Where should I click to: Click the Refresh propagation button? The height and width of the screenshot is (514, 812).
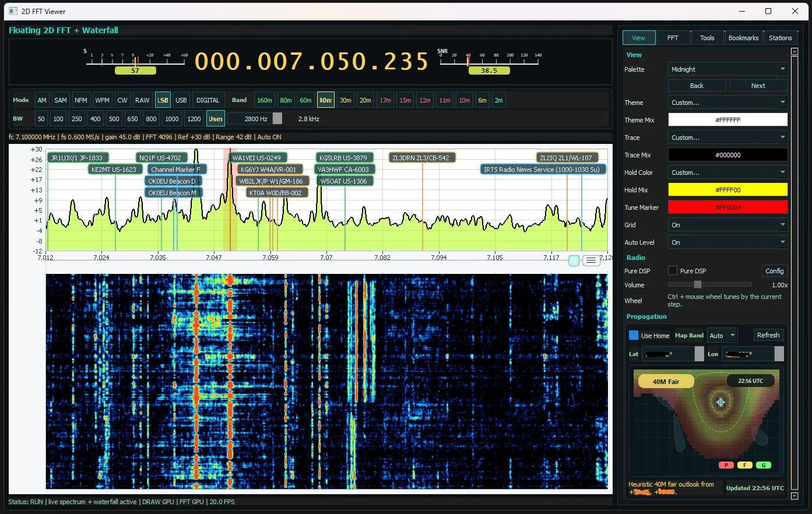(768, 335)
